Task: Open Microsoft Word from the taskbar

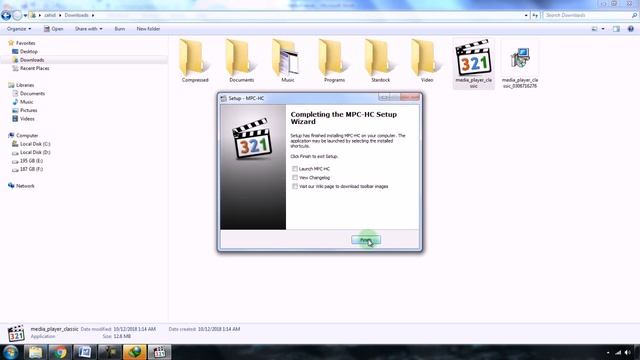Action: tap(85, 352)
